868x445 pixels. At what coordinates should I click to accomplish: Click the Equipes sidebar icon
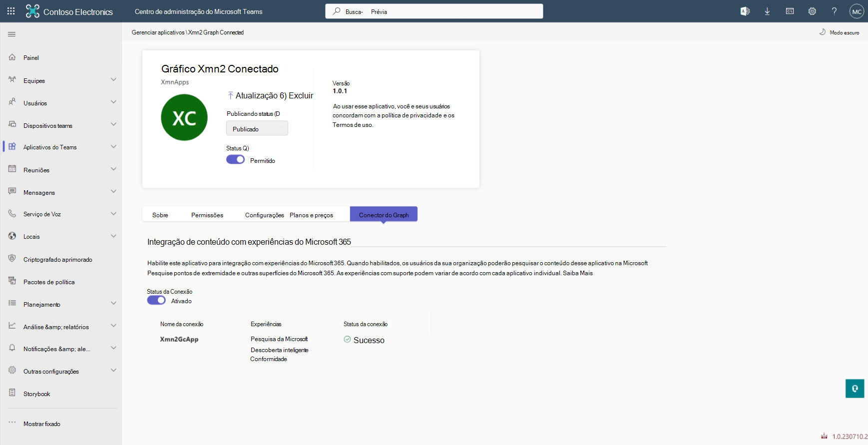12,80
